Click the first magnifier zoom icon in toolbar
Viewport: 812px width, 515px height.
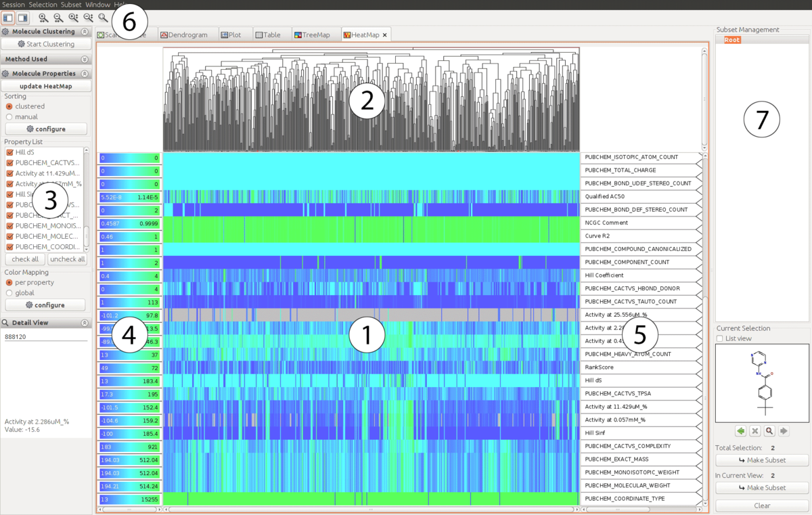43,18
